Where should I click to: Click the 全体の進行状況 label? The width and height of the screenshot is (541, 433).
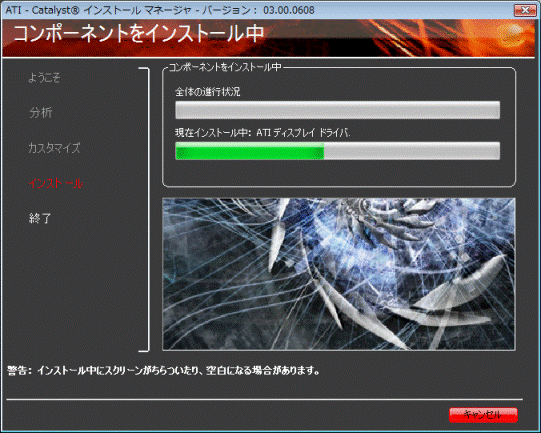pos(207,92)
